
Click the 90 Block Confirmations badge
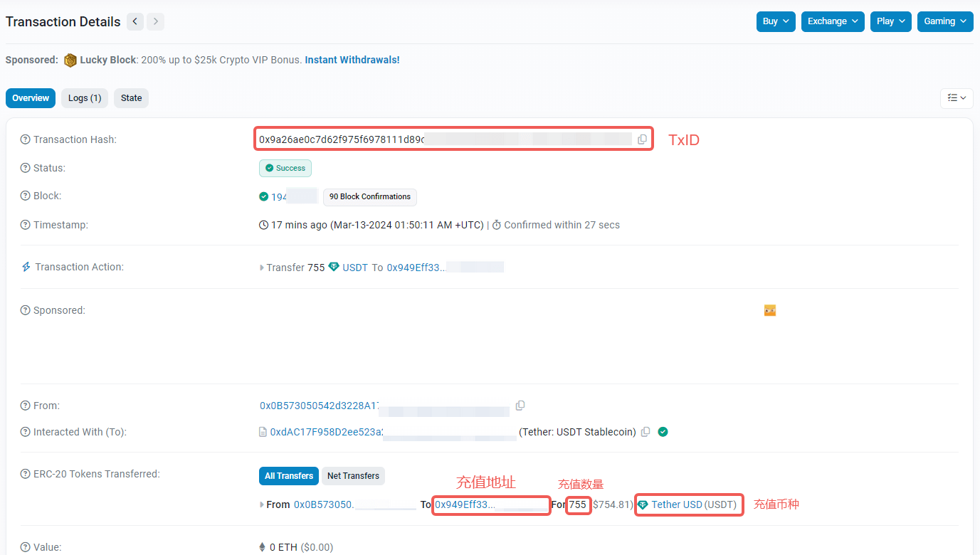click(369, 197)
